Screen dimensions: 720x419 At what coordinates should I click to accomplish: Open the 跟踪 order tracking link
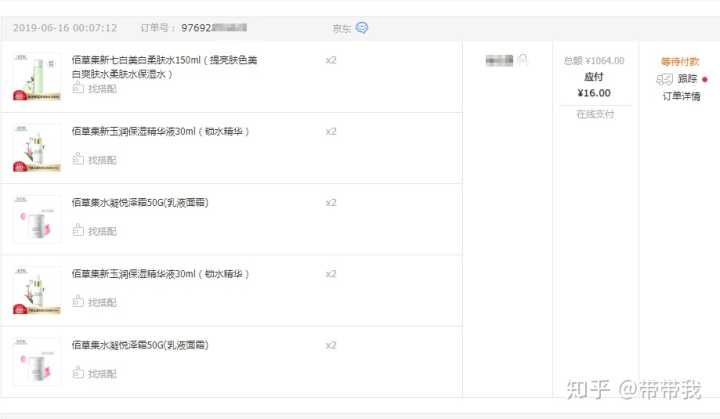(x=687, y=79)
